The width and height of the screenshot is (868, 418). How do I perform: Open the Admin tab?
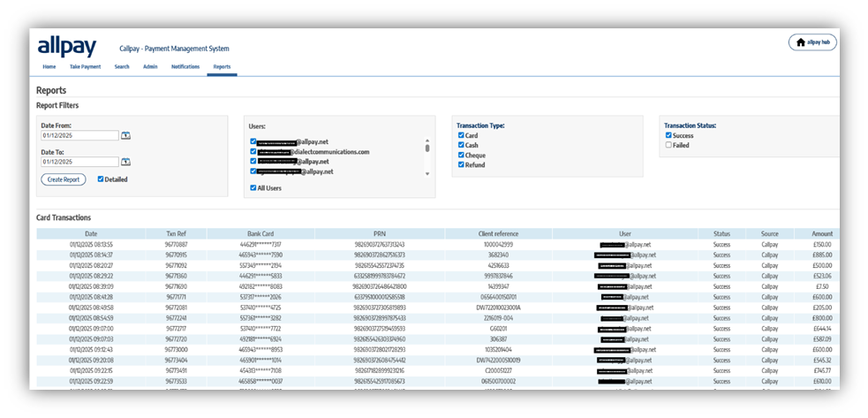pos(150,66)
